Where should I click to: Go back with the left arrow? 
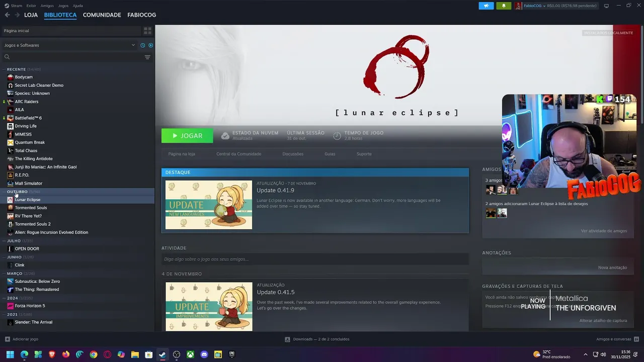(x=7, y=15)
